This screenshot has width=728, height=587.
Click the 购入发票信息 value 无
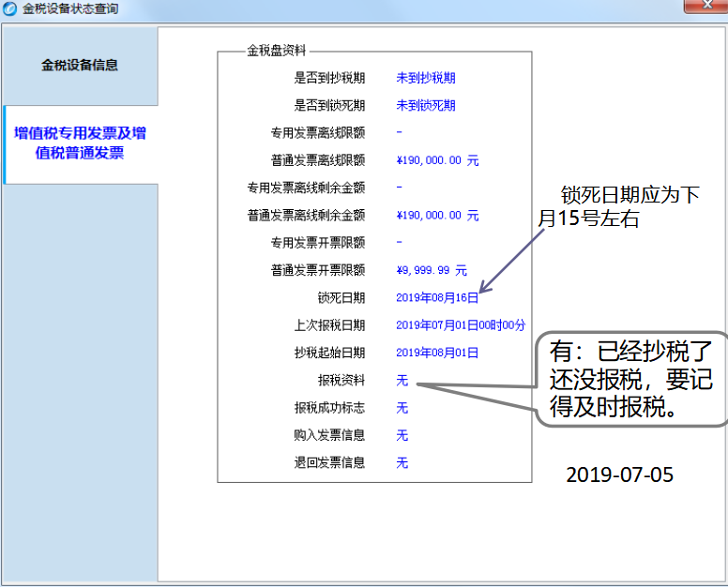click(402, 435)
